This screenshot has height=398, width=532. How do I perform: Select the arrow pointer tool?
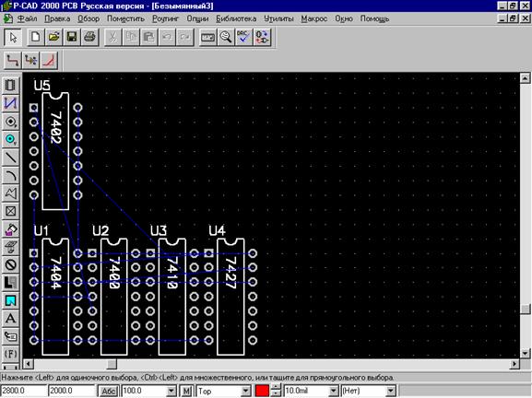click(13, 37)
